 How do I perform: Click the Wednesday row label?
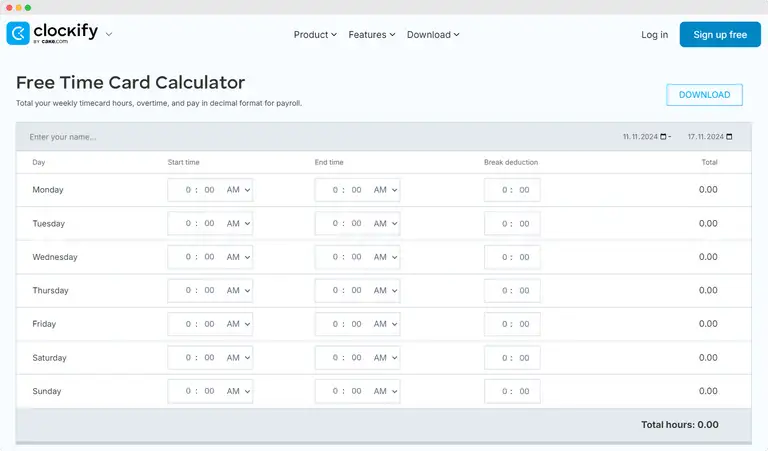(x=55, y=257)
